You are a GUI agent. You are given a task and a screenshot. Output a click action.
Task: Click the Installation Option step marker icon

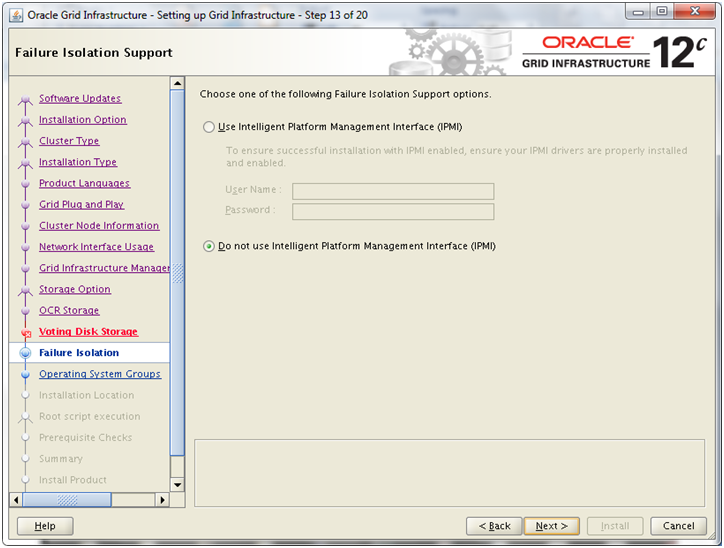pyautogui.click(x=25, y=121)
